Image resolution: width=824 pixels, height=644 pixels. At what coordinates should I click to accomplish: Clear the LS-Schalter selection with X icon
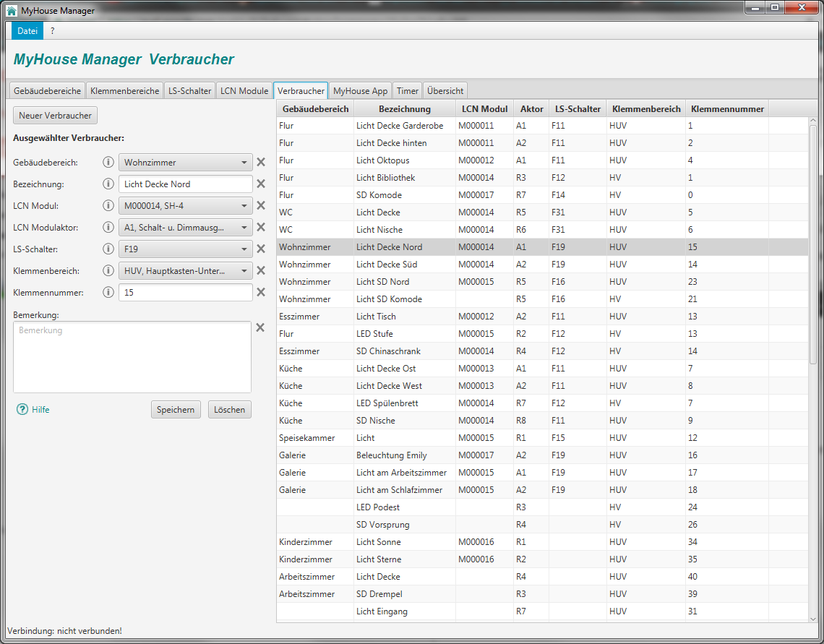(x=261, y=249)
